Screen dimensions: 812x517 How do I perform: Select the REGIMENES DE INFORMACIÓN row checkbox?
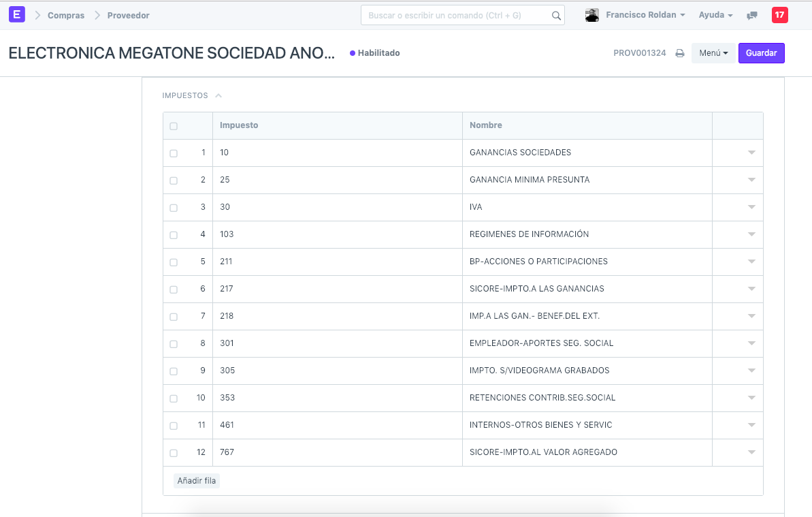point(174,235)
